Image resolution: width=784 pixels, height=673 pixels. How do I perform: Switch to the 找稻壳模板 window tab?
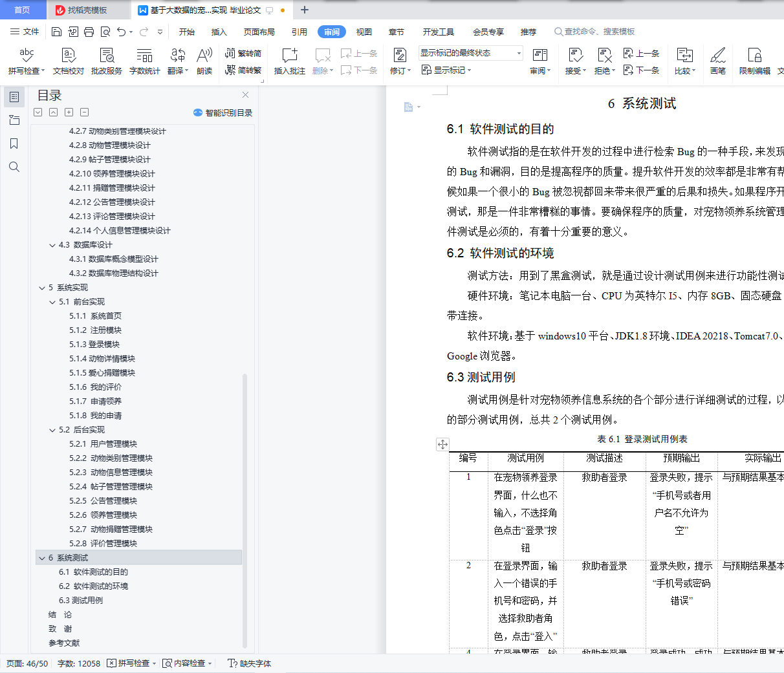88,10
